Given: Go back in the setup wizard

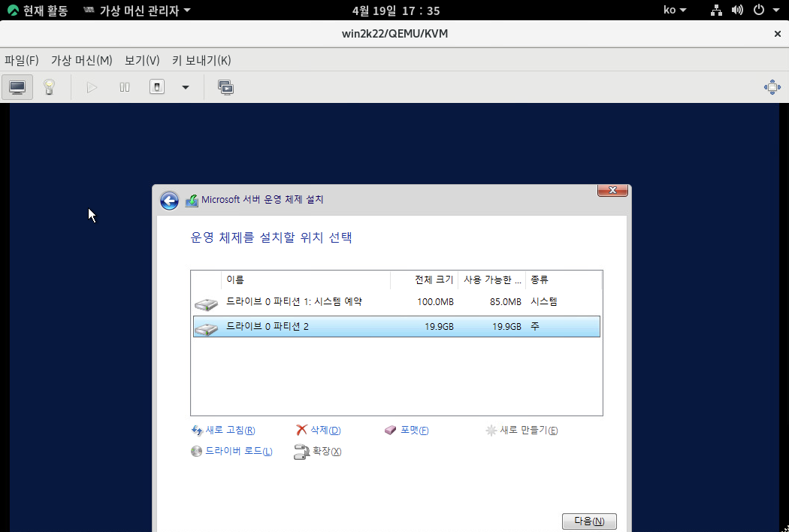Looking at the screenshot, I should (x=169, y=201).
